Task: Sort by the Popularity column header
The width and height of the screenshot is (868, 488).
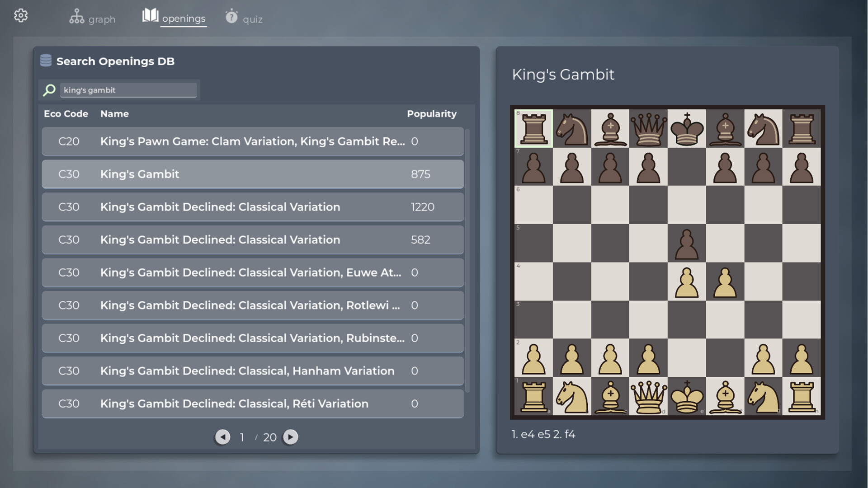Action: point(432,113)
